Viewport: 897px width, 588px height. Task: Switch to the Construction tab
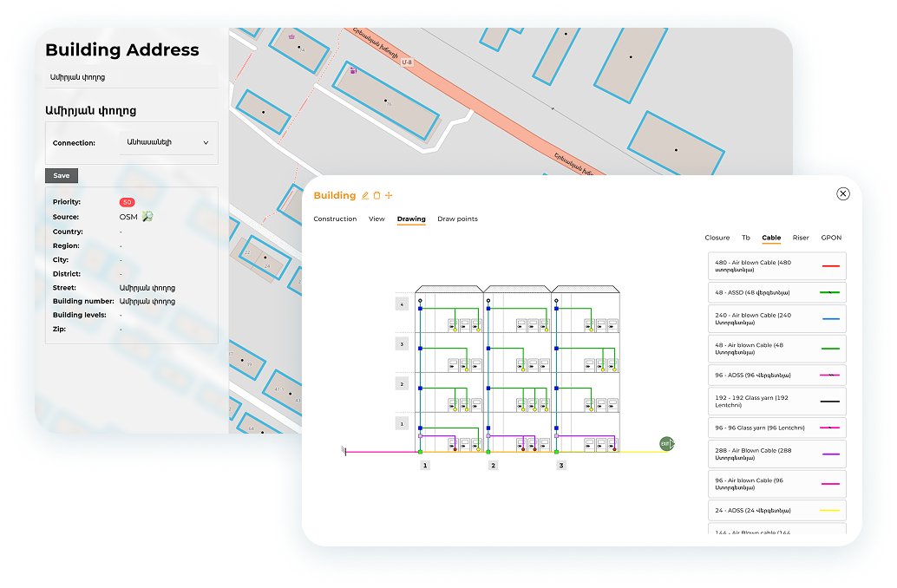coord(335,219)
